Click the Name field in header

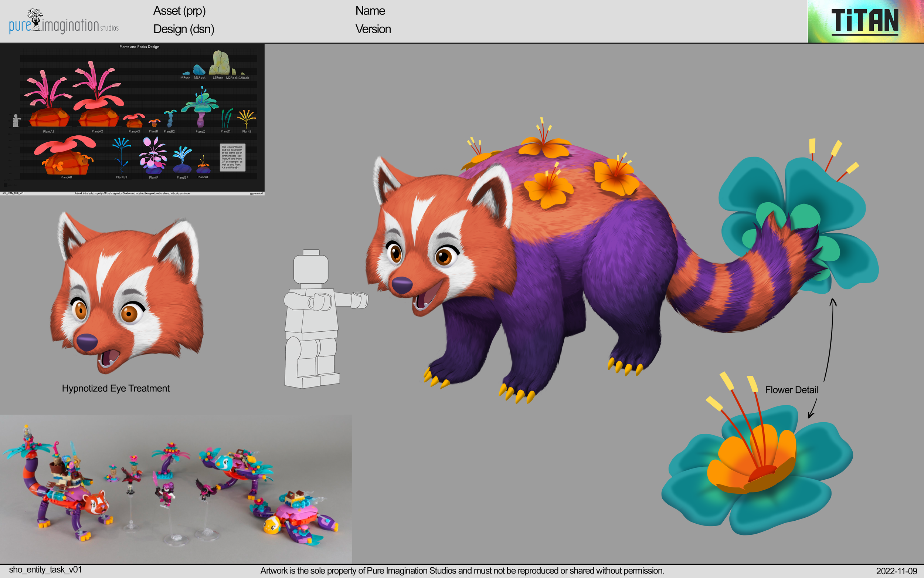[x=370, y=11]
